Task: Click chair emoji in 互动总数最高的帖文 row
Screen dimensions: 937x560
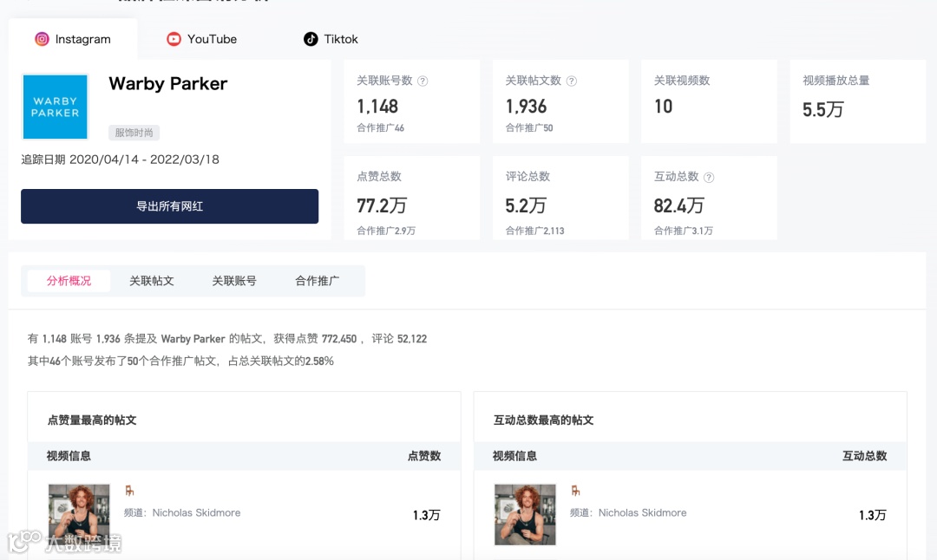Action: click(x=575, y=491)
